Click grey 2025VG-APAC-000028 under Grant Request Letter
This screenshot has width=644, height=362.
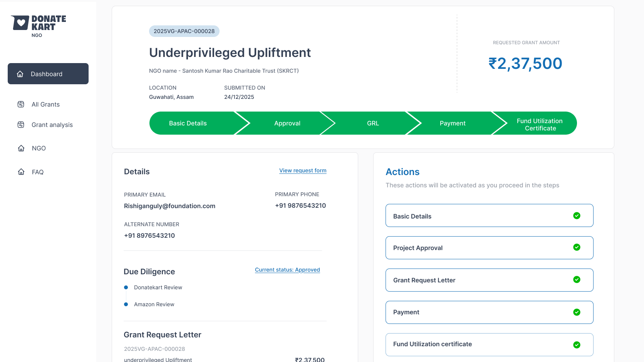[x=154, y=349]
